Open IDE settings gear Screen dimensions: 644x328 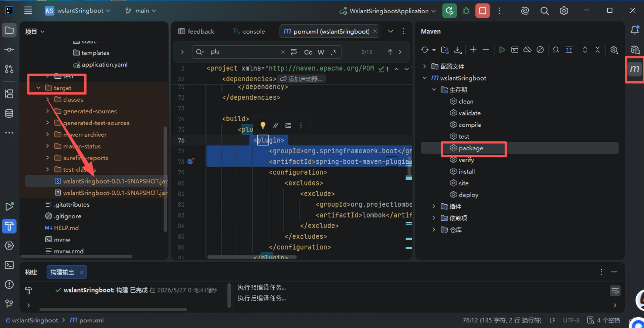click(x=564, y=11)
